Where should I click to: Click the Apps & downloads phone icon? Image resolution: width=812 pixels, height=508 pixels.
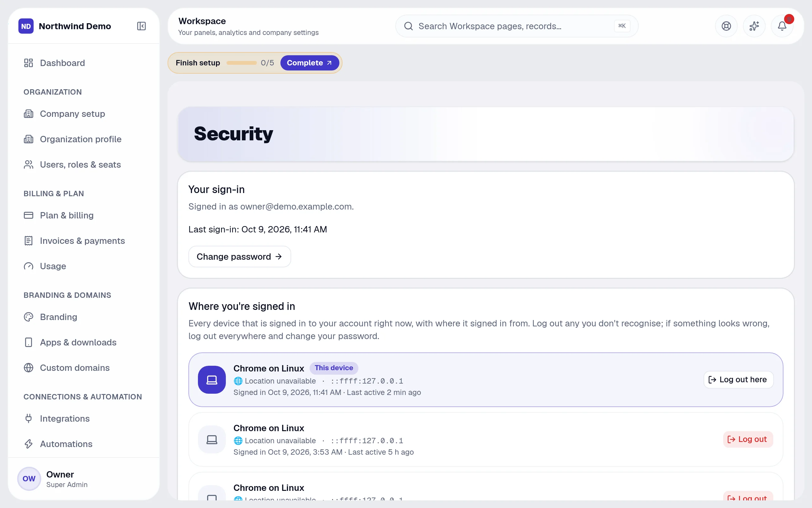pyautogui.click(x=29, y=342)
